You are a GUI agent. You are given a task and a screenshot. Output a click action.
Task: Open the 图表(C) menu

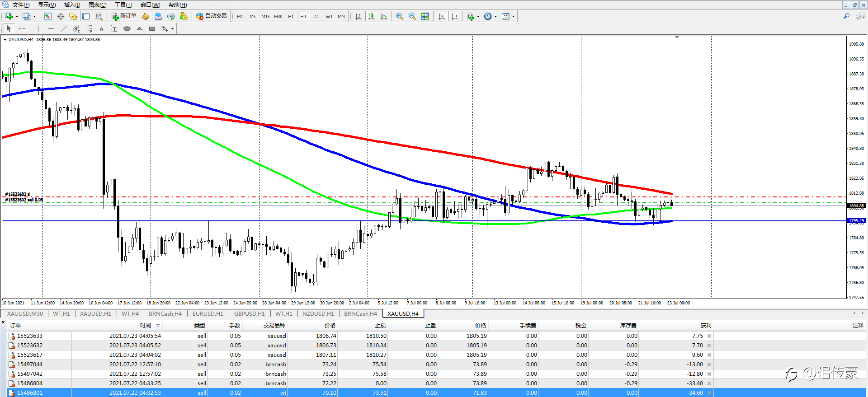tap(98, 5)
